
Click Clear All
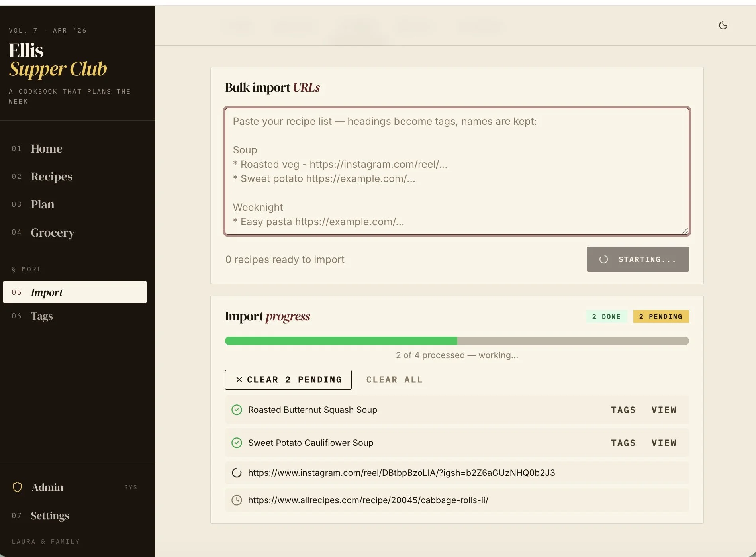[394, 380]
